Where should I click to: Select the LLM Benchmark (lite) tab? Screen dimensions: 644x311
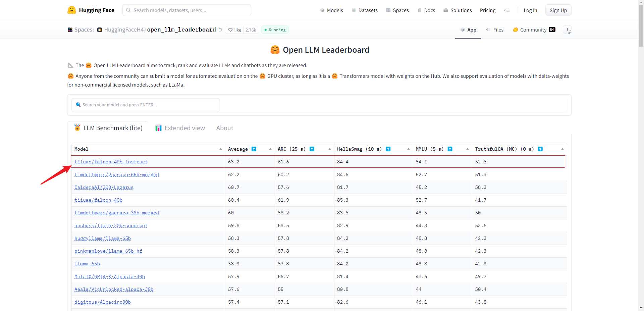pos(108,128)
